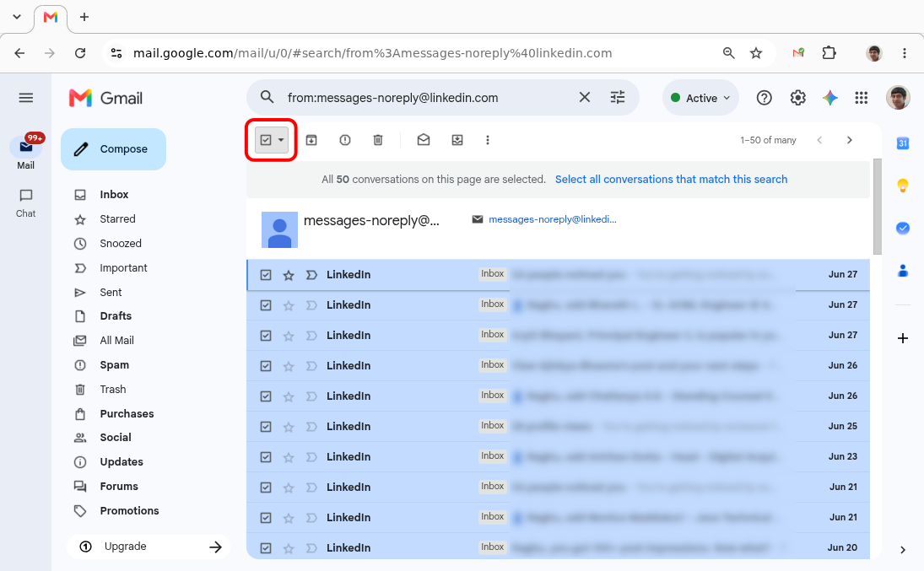924x571 pixels.
Task: Click the Mark as read envelope icon
Action: pos(423,140)
